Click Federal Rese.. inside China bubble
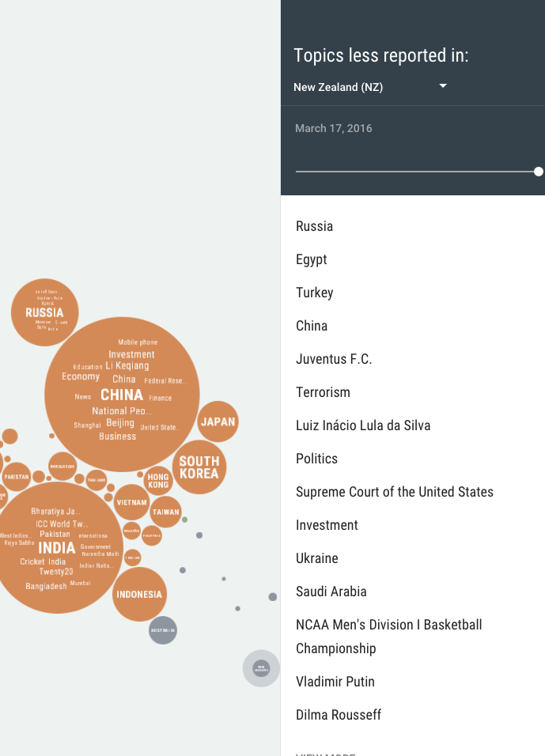545x756 pixels. tap(165, 381)
